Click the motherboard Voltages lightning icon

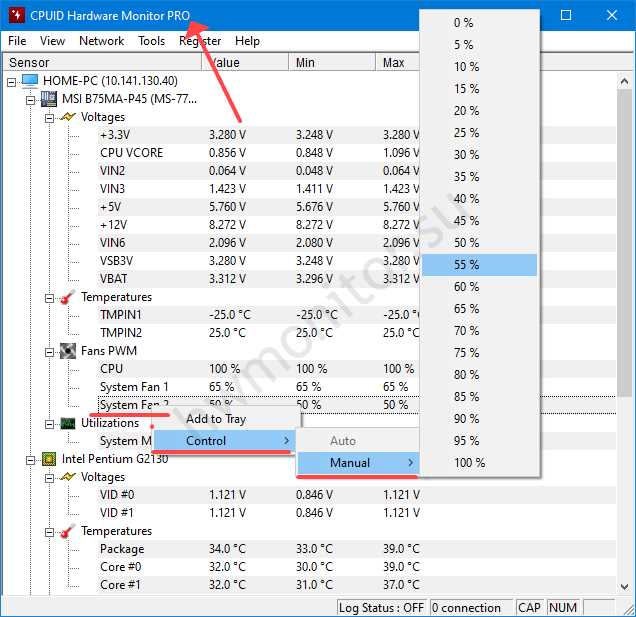(x=68, y=117)
